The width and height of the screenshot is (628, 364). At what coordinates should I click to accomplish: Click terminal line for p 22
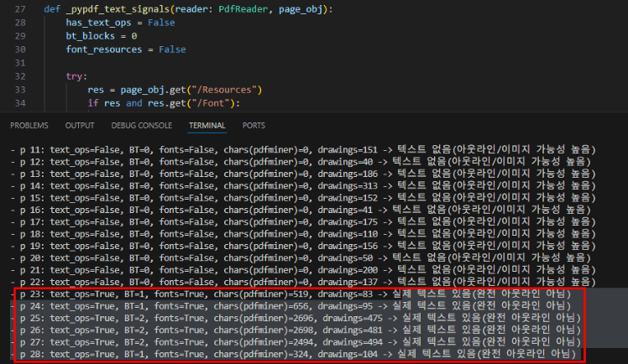[x=303, y=282]
